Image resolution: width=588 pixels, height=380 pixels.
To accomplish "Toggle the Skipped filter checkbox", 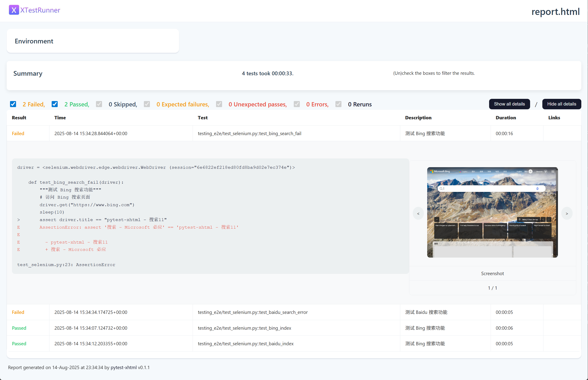I will tap(99, 104).
